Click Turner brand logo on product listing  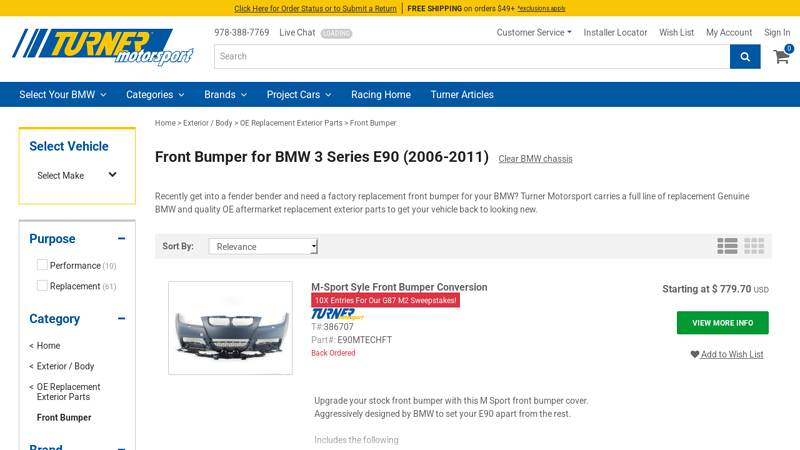[337, 314]
